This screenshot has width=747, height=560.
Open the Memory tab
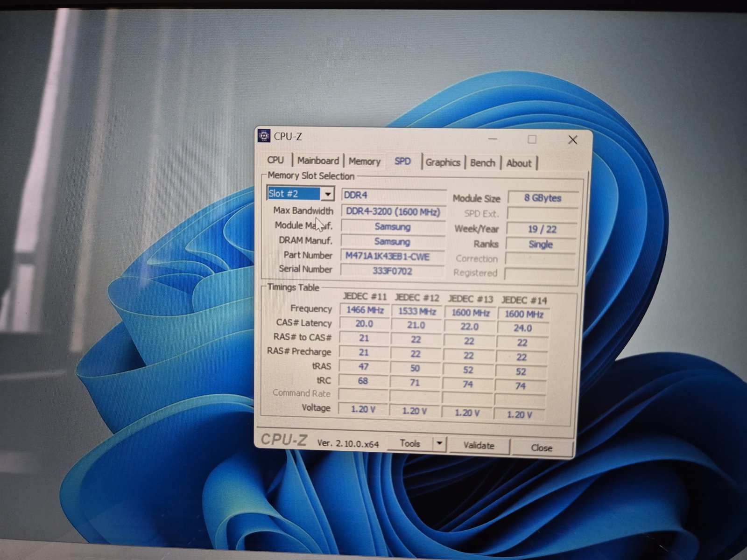pos(364,161)
